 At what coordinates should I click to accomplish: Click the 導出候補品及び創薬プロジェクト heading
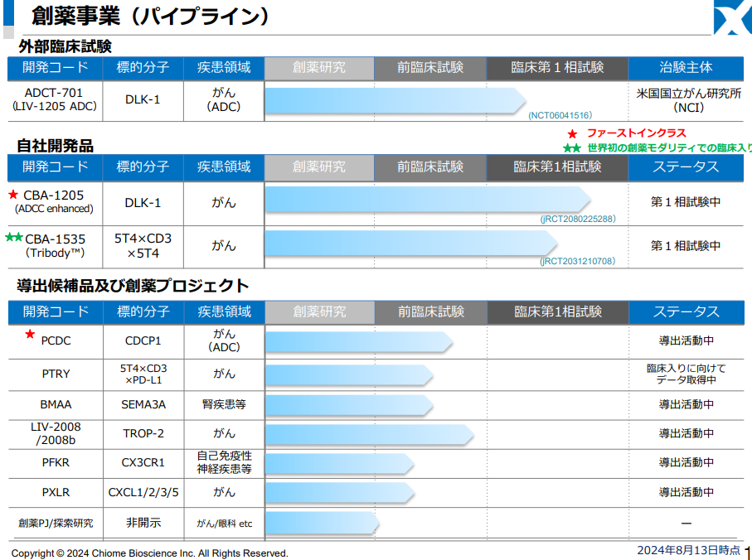[x=133, y=286]
